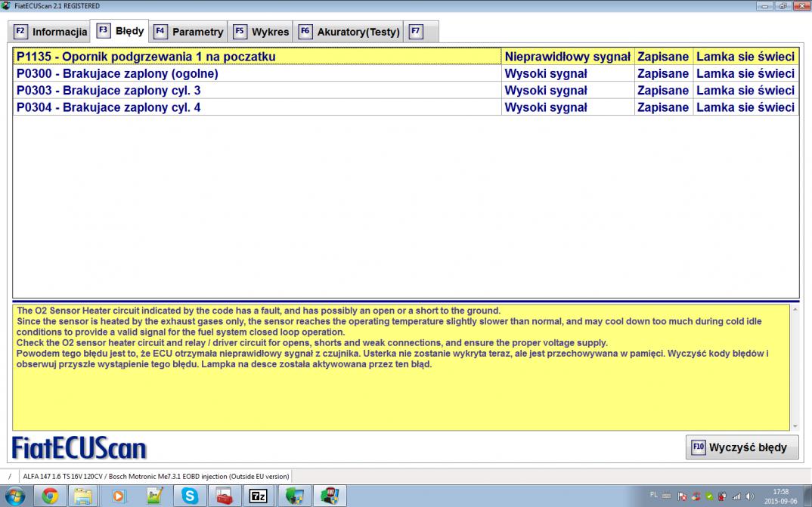
Task: Click the Nieprawidłowy sygnał cell
Action: [x=568, y=57]
